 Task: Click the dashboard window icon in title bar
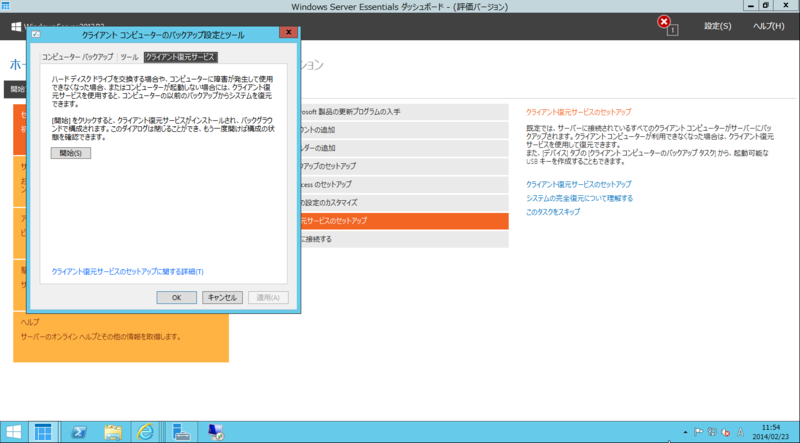coord(6,6)
